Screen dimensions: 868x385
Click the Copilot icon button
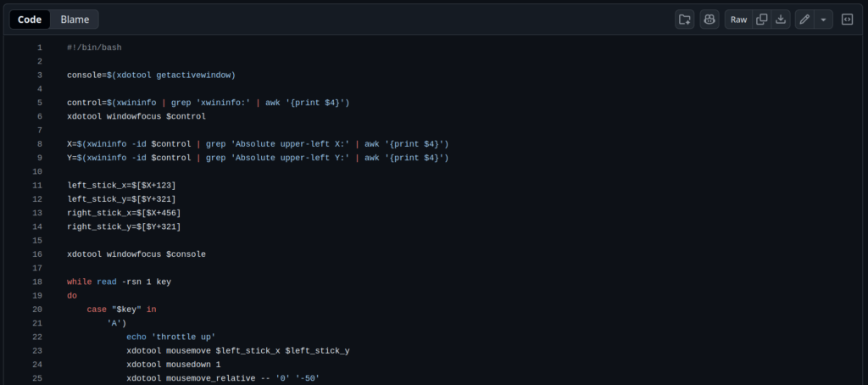click(709, 20)
